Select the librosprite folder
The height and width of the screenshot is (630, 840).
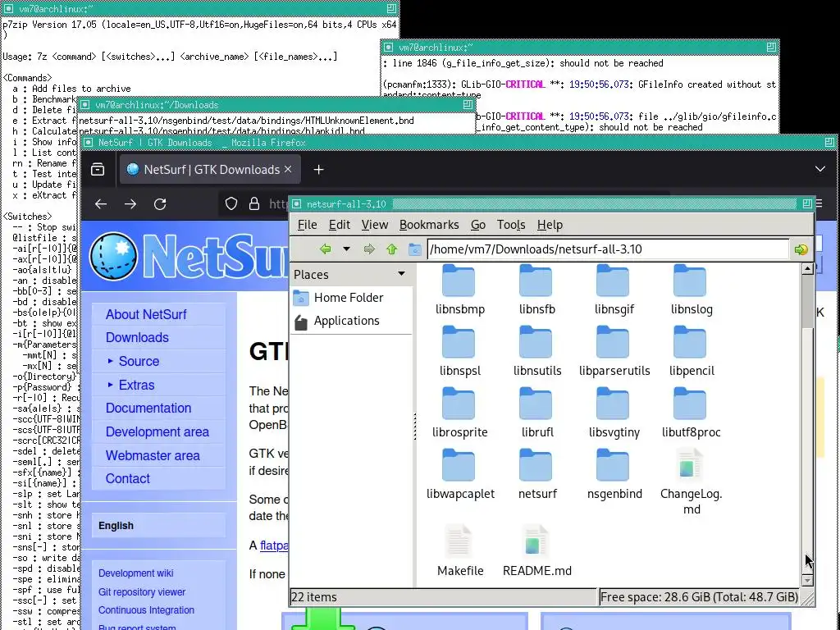click(459, 413)
